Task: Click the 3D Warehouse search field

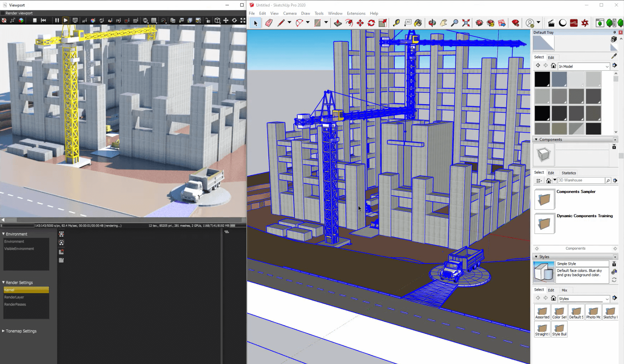Action: point(580,180)
